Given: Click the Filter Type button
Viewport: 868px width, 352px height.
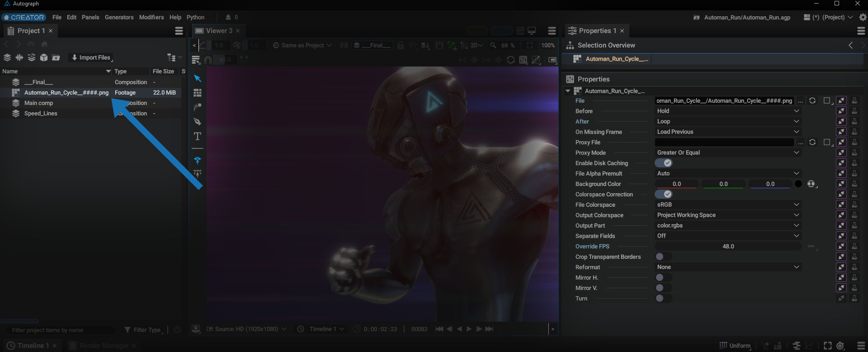Looking at the screenshot, I should click(x=143, y=330).
